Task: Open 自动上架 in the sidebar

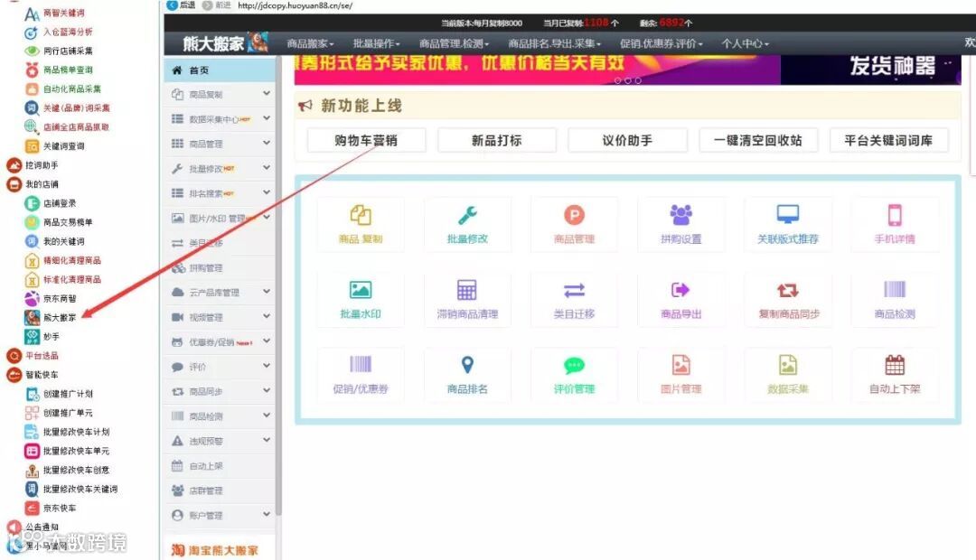Action: [x=220, y=465]
